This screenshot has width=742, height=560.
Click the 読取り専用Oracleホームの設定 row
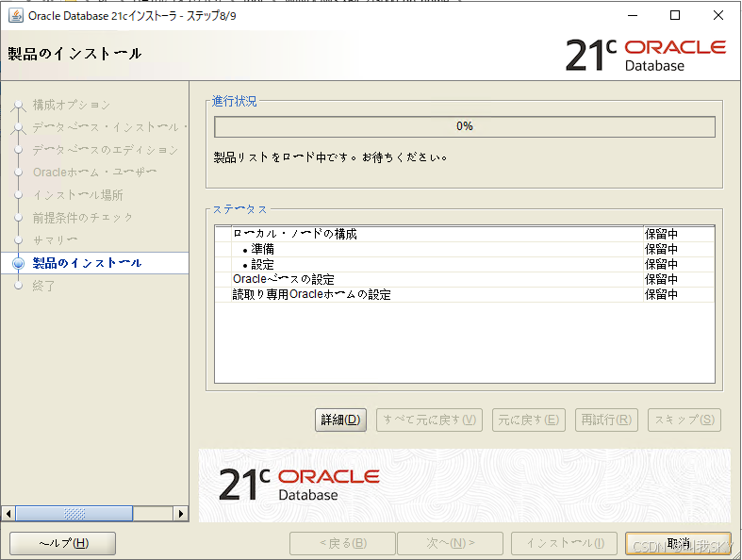464,294
